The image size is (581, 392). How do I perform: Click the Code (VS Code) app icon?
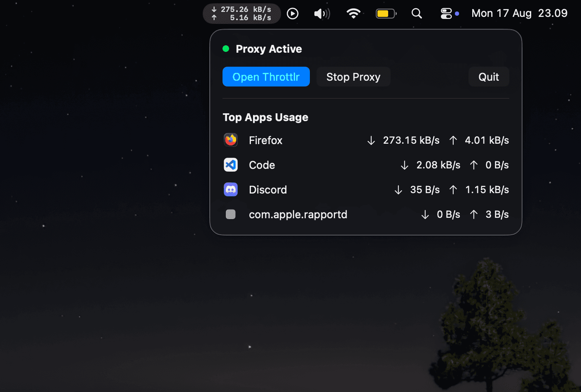[x=231, y=165]
